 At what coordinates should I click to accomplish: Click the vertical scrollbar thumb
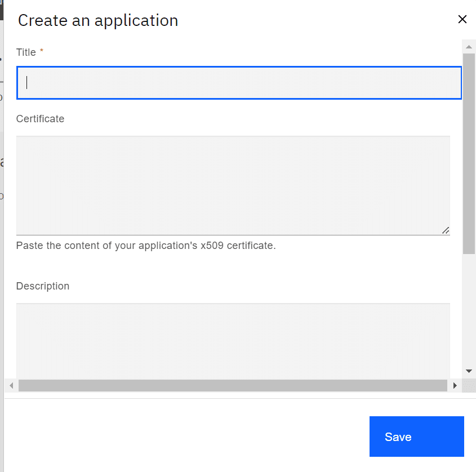(x=469, y=154)
